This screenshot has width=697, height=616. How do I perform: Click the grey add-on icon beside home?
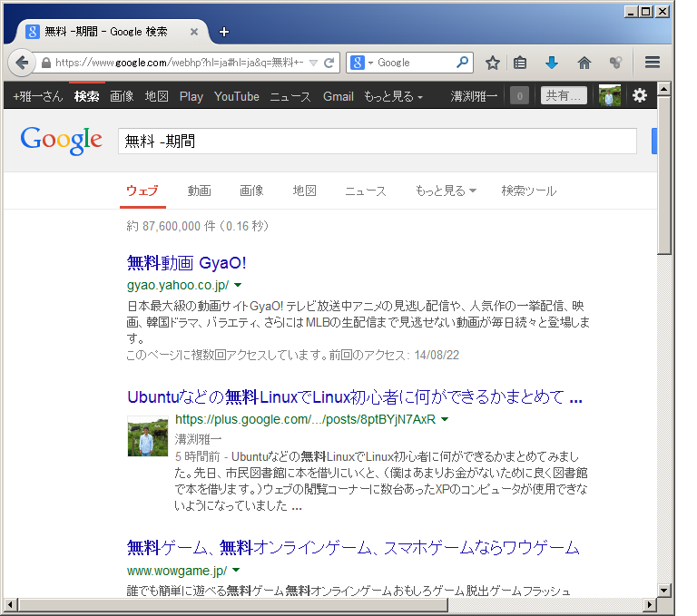click(615, 63)
